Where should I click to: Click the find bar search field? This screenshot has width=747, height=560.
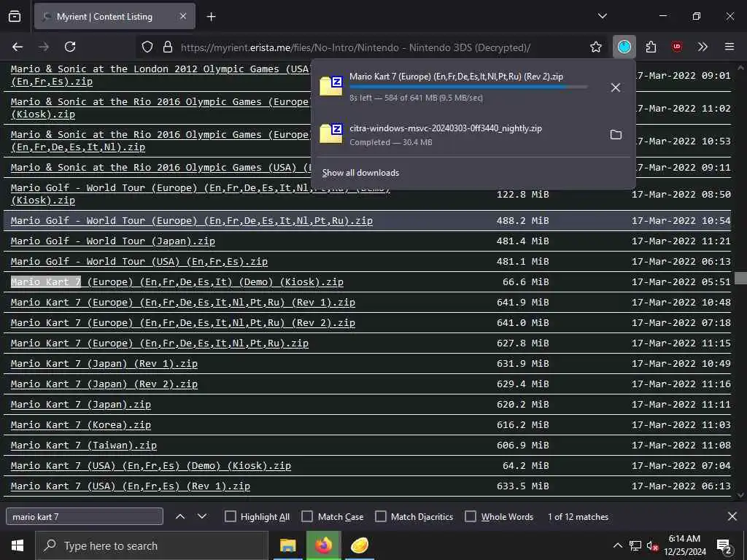pos(85,516)
